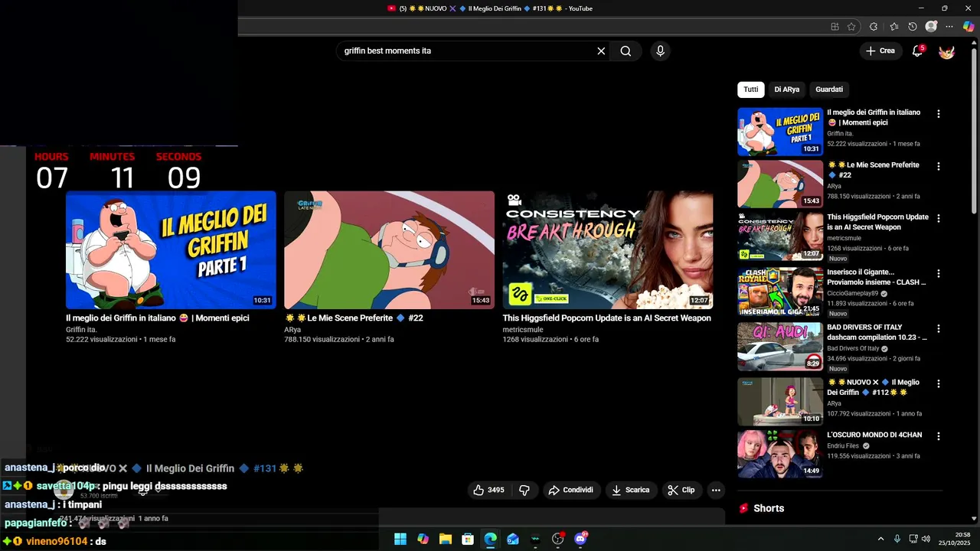Open the Il Meglio Dei Griffin Parte 1 end-screen thumbnail

tap(171, 250)
